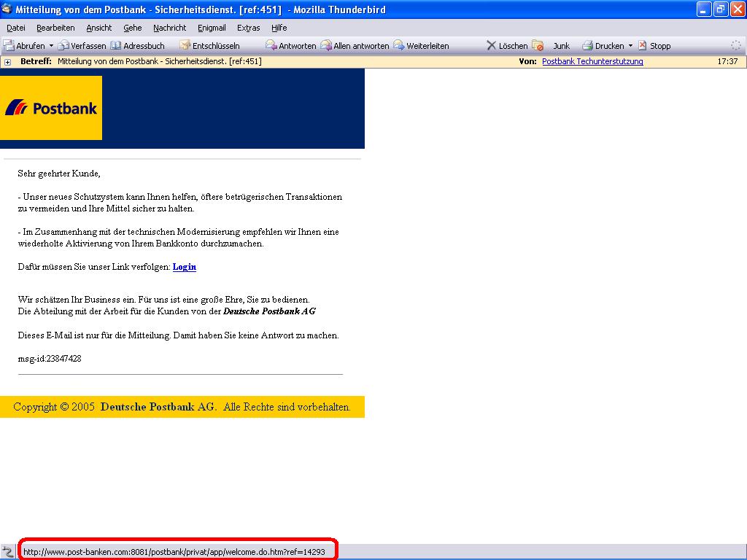The width and height of the screenshot is (747, 560).
Task: Click the Verfassen compose button
Action: click(82, 46)
